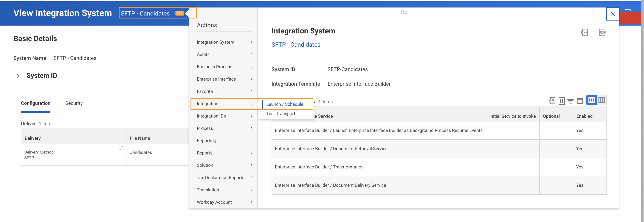Viewport: 644px width, 222px height.
Task: Close the related actions popup
Action: 612,14
